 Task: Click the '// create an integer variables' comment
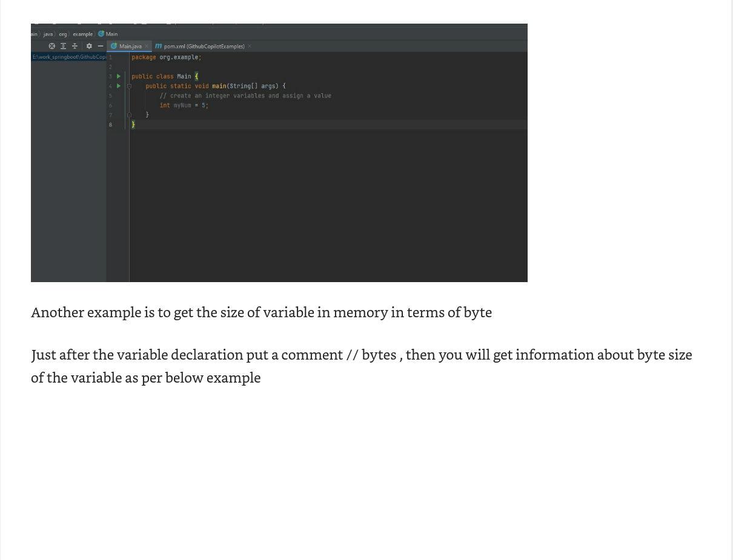(245, 96)
